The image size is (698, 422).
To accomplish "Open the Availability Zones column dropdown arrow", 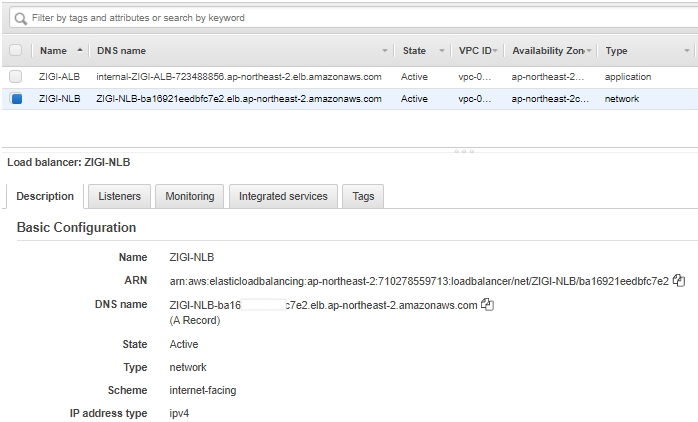I will (588, 51).
